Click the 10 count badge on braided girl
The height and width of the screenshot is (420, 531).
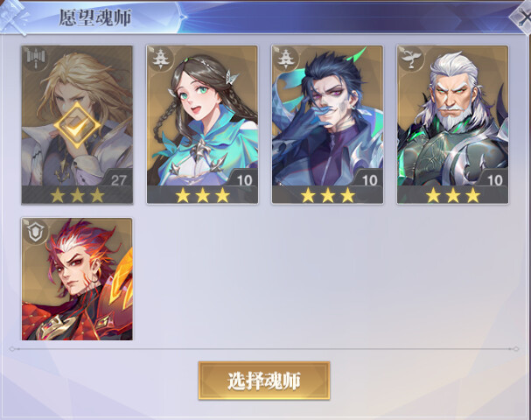(244, 180)
